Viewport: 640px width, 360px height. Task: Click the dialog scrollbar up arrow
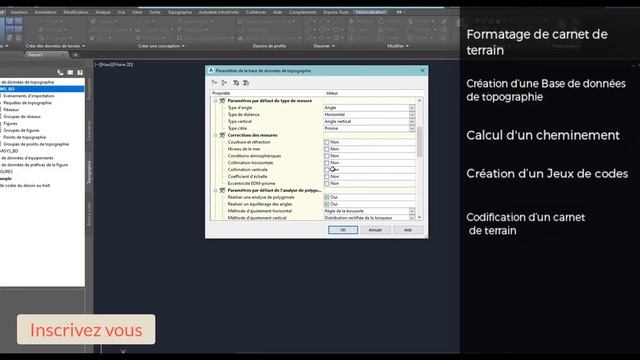tap(419, 100)
